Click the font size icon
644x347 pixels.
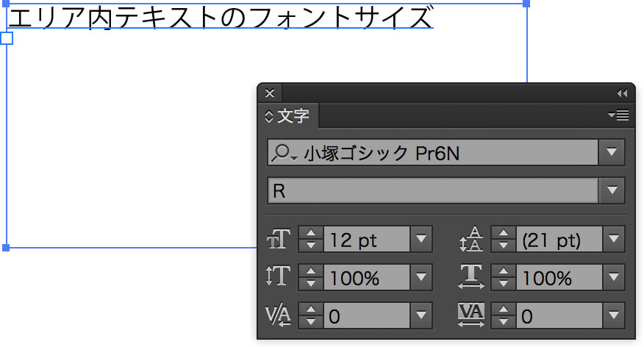point(279,240)
